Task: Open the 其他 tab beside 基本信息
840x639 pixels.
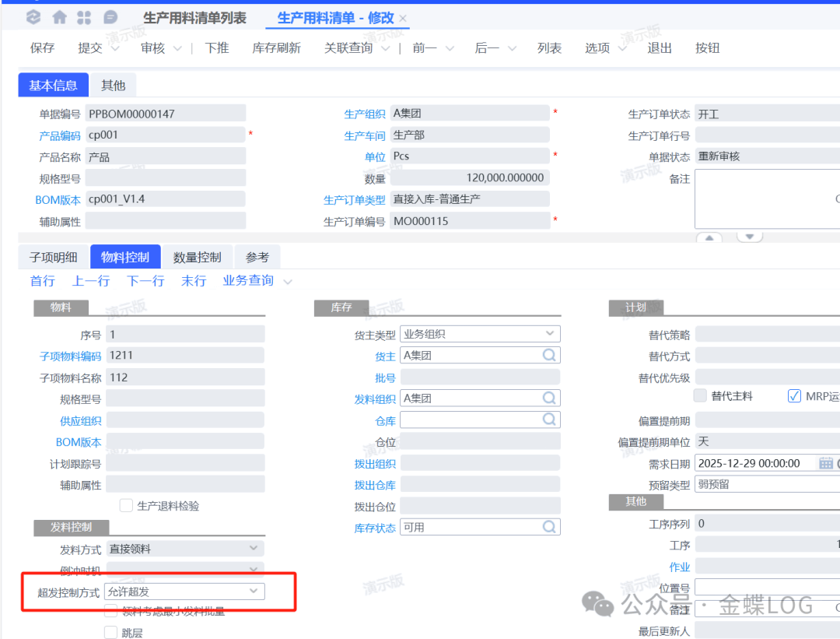Action: click(x=113, y=86)
